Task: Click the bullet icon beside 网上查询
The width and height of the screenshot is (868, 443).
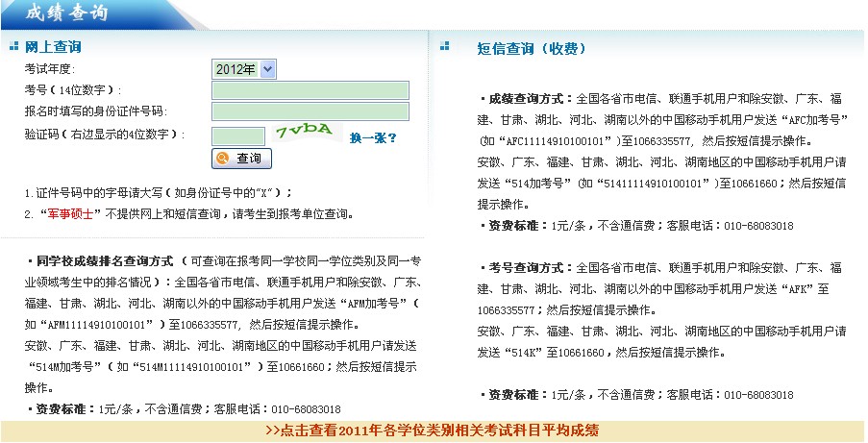Action: [x=13, y=46]
